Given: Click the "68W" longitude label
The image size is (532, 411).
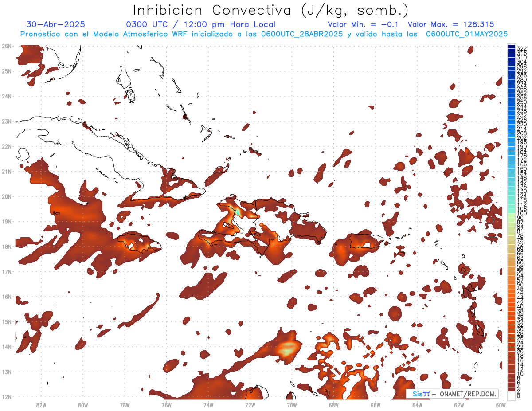Looking at the screenshot, I should [333, 405].
